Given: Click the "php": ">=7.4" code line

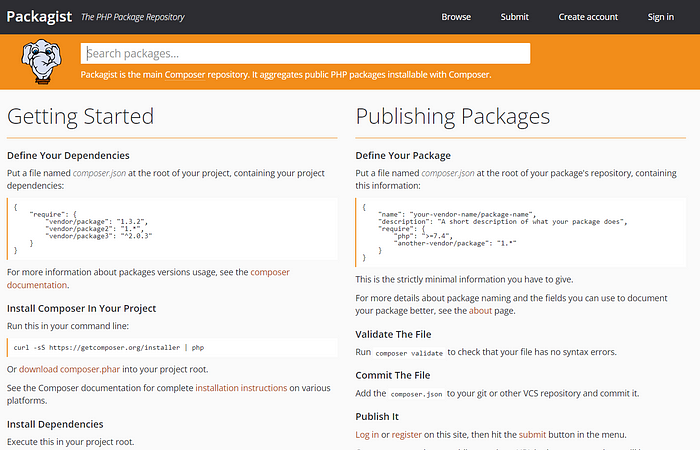Looking at the screenshot, I should [x=424, y=236].
